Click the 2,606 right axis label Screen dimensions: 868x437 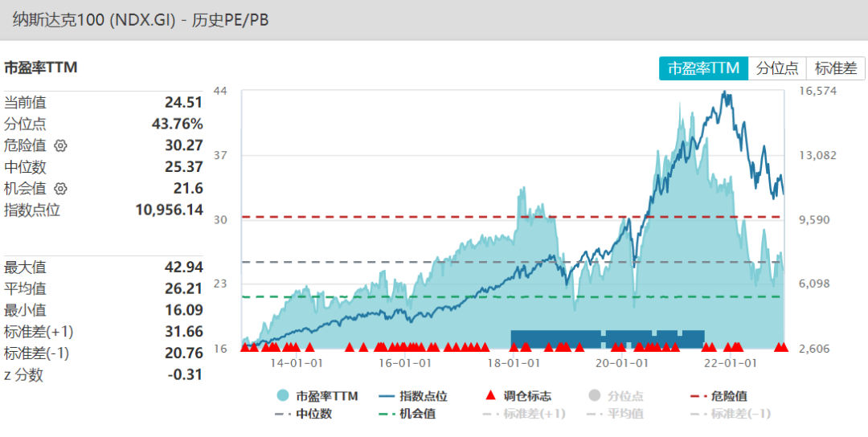coord(814,349)
